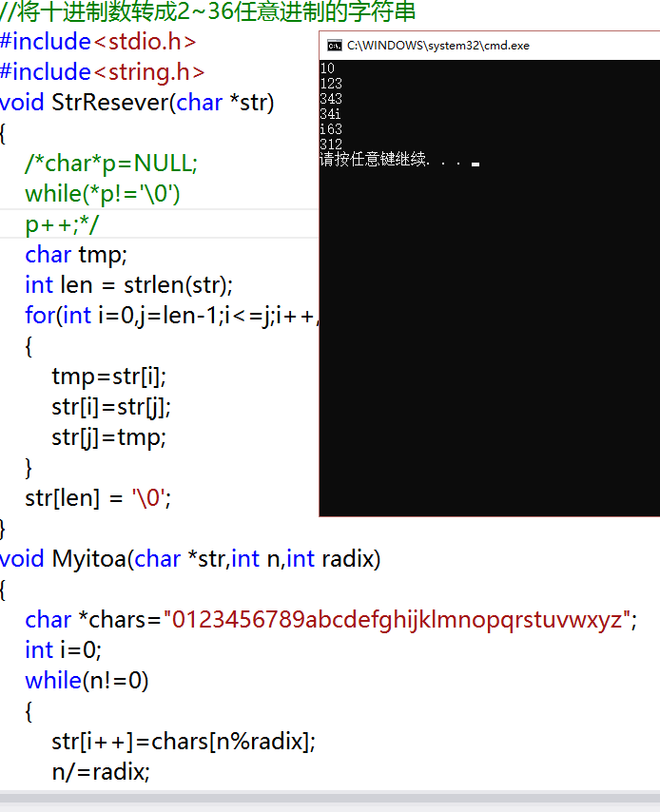Click console output line 34i
This screenshot has height=812, width=660.
pos(331,113)
